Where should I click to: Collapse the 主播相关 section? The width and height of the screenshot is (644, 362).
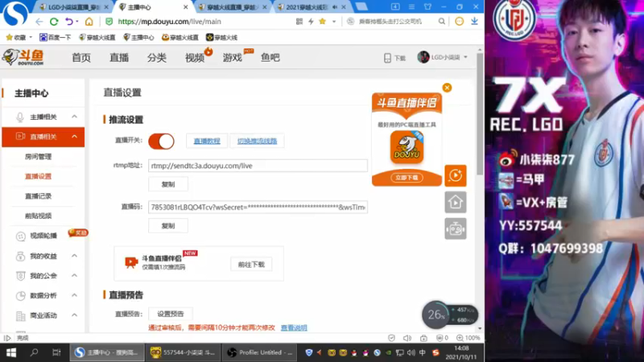74,117
